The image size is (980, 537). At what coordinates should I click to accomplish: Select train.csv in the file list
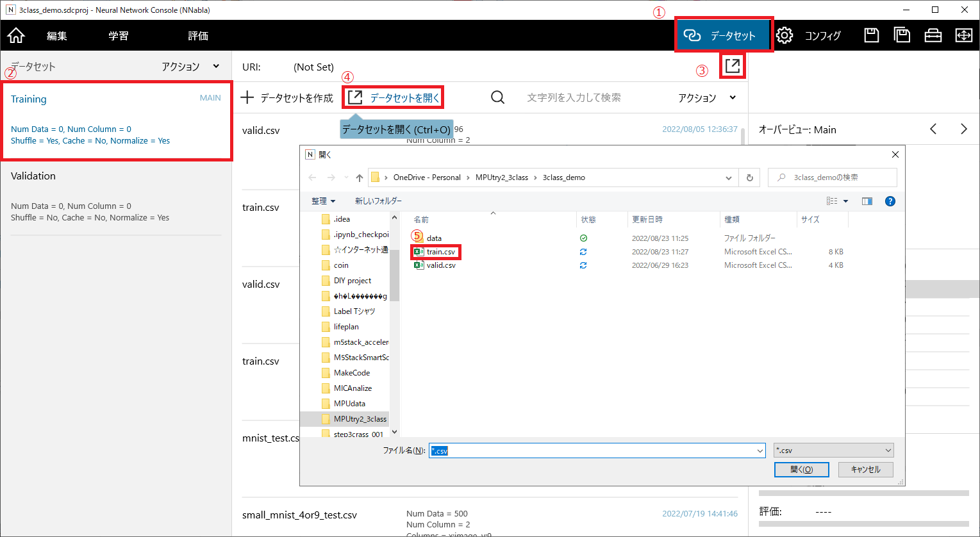pos(440,252)
